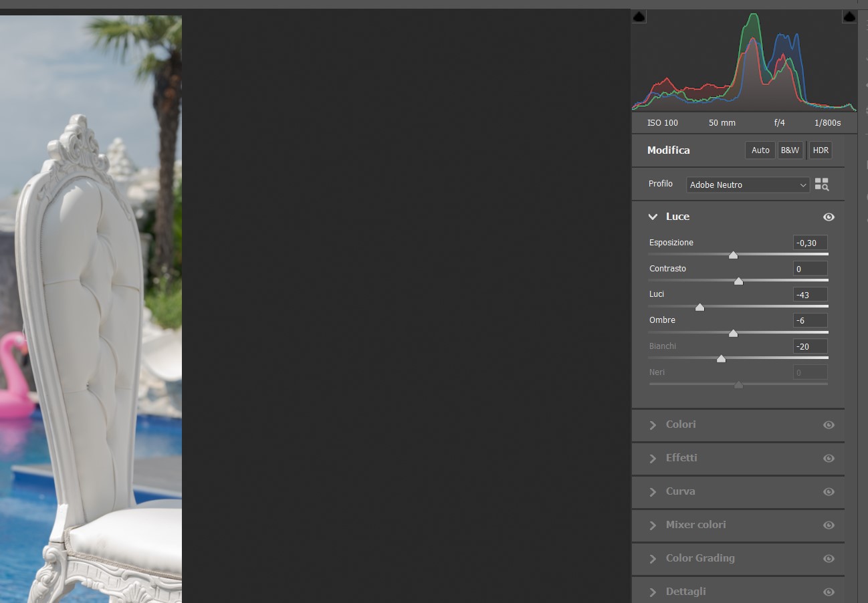Click the Ombre label
Screen dimensions: 868x603
coord(662,320)
